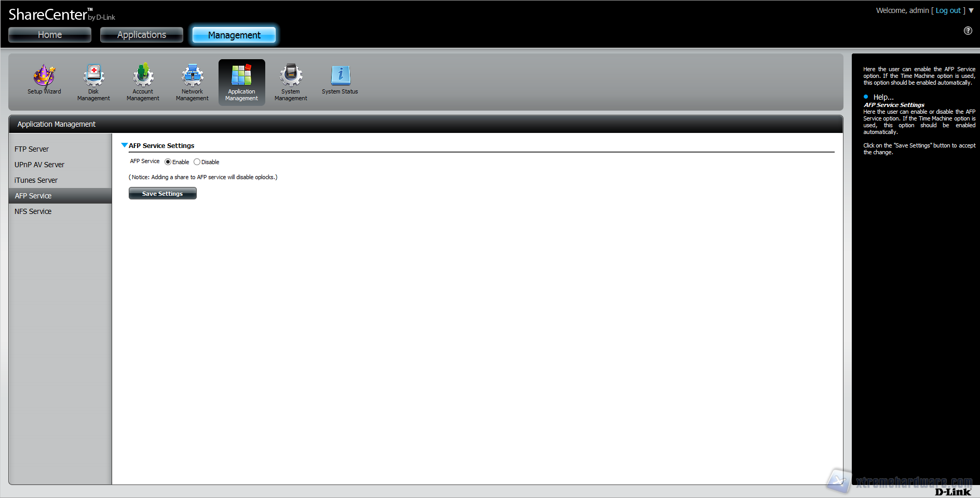Open dropdown arrow next to Log out
This screenshot has width=980, height=498.
point(971,10)
